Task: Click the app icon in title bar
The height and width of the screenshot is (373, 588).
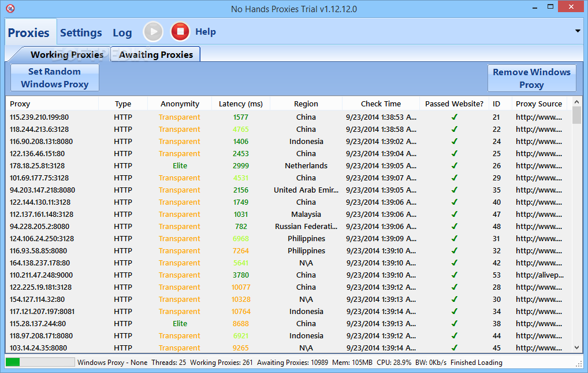Action: point(10,9)
